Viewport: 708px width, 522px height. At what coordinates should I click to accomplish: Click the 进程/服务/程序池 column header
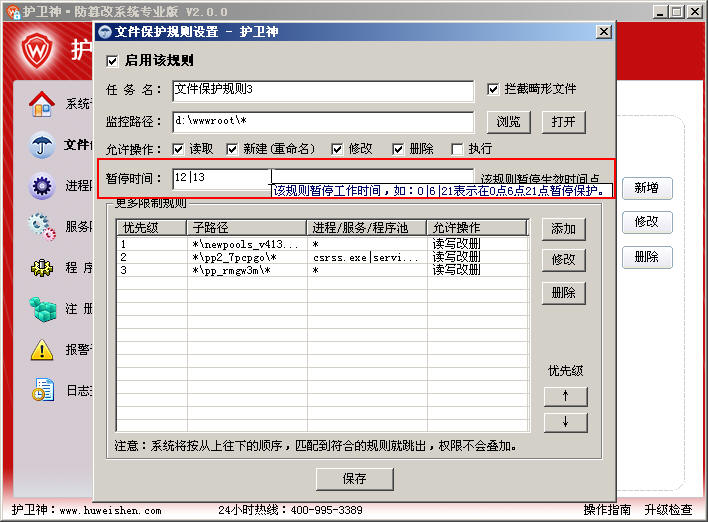[x=367, y=228]
